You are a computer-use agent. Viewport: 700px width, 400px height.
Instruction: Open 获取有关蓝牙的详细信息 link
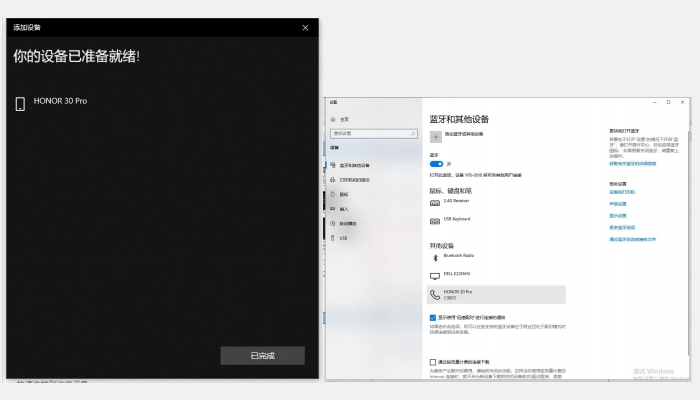(x=633, y=164)
